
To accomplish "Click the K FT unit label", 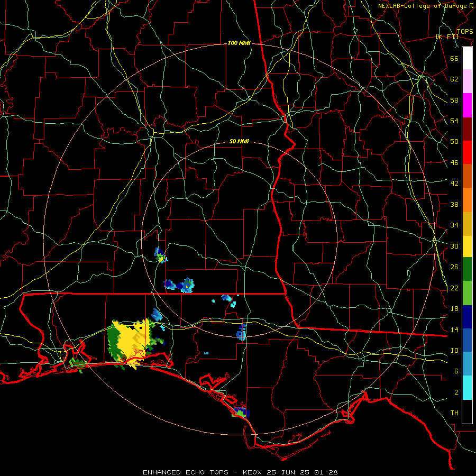I will coord(447,37).
